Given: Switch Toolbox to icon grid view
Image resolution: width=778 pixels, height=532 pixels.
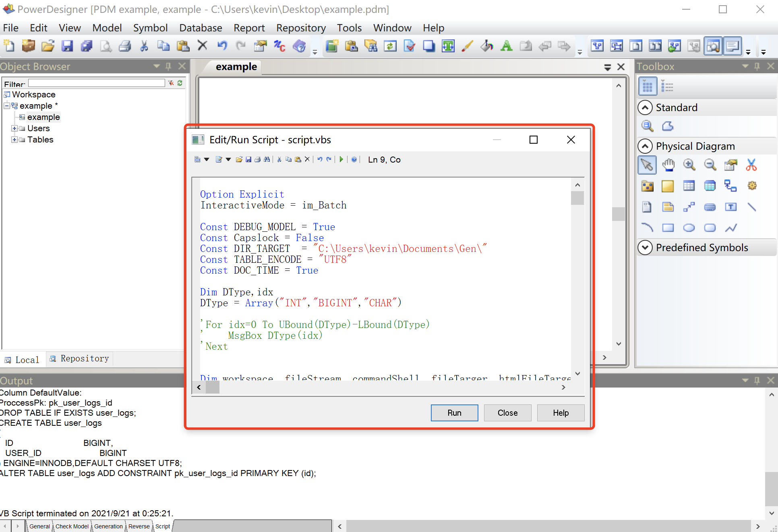Looking at the screenshot, I should pos(647,86).
